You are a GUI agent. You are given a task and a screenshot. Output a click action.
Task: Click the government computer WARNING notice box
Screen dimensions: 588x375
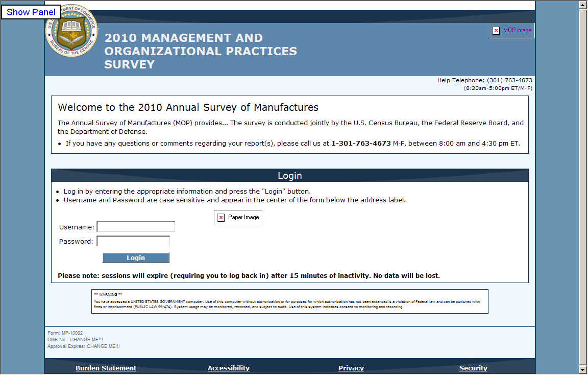[289, 301]
